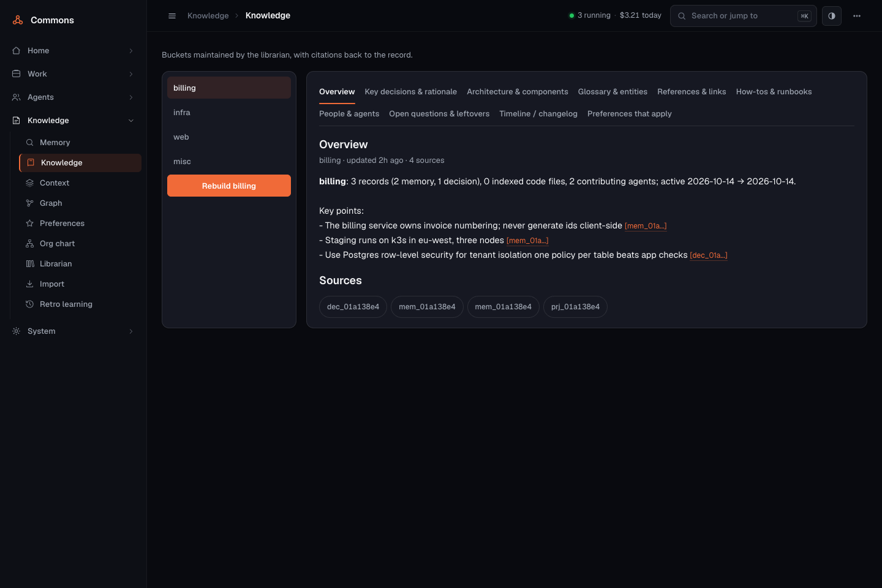The width and height of the screenshot is (882, 588).
Task: Open the three-dots more options menu
Action: pos(857,16)
